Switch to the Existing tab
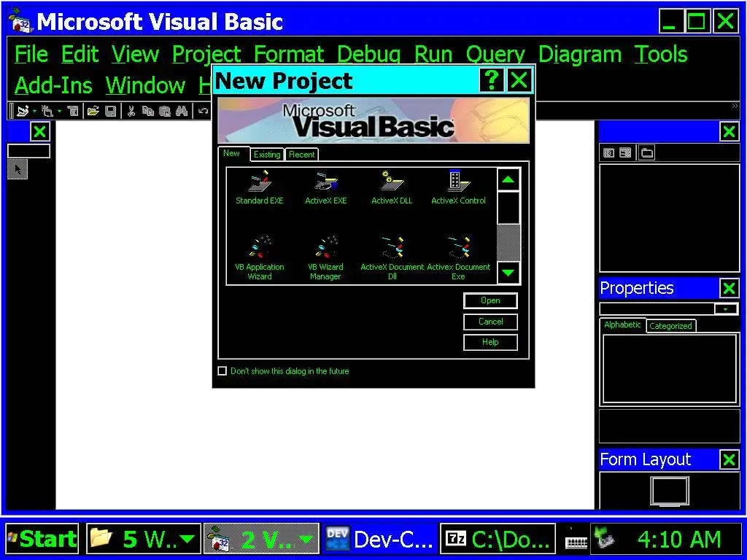747x560 pixels. click(267, 155)
